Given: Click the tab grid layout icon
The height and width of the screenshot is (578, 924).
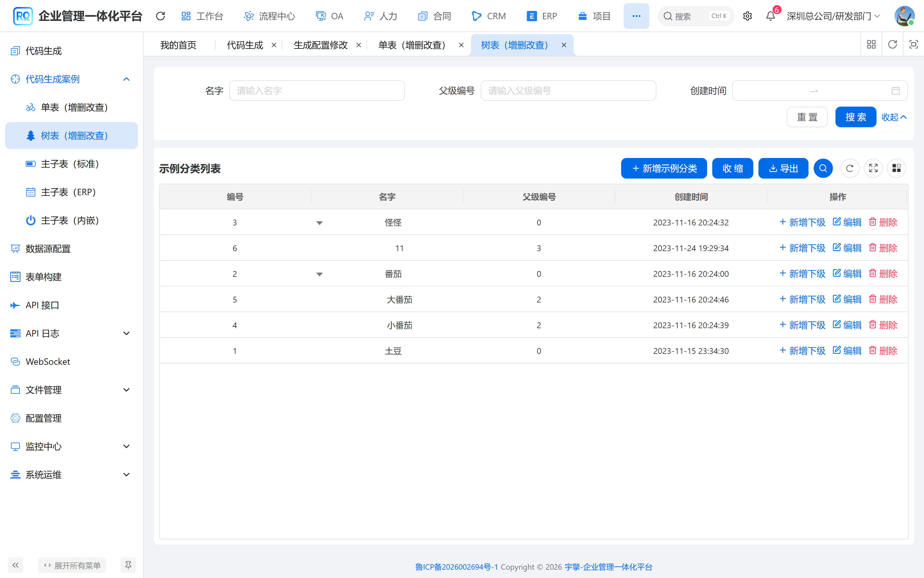Looking at the screenshot, I should coord(871,45).
